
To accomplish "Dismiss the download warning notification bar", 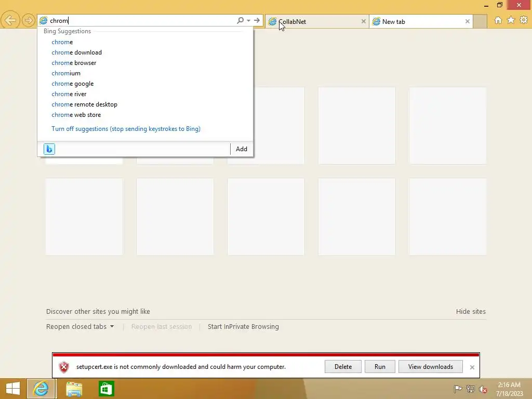I will 472,367.
